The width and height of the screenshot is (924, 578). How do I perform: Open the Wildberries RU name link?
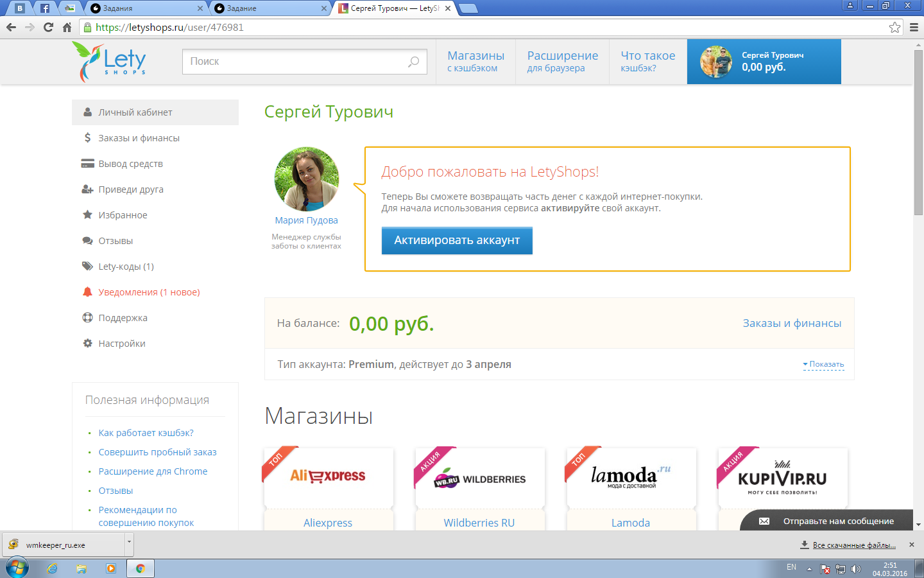[x=479, y=523]
